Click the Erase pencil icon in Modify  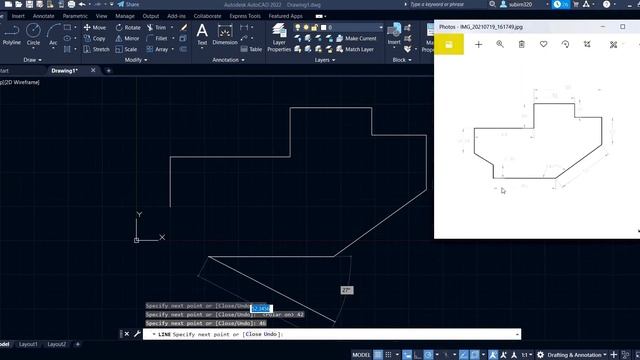tap(183, 27)
